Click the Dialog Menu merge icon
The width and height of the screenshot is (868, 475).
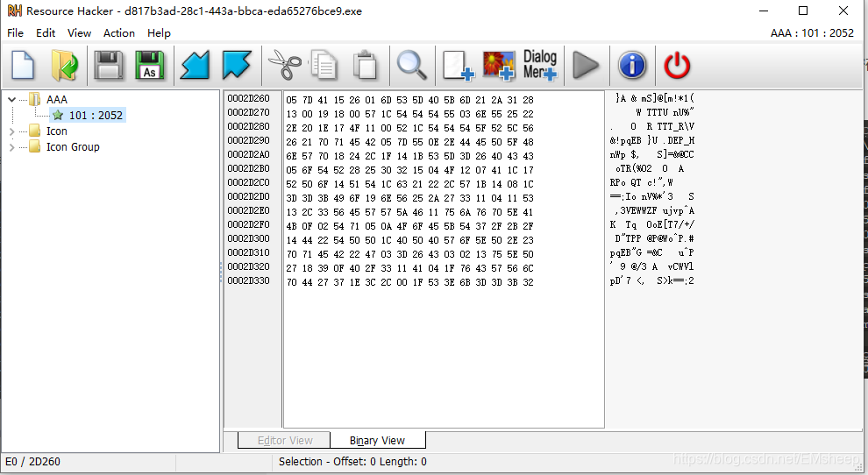(x=540, y=66)
